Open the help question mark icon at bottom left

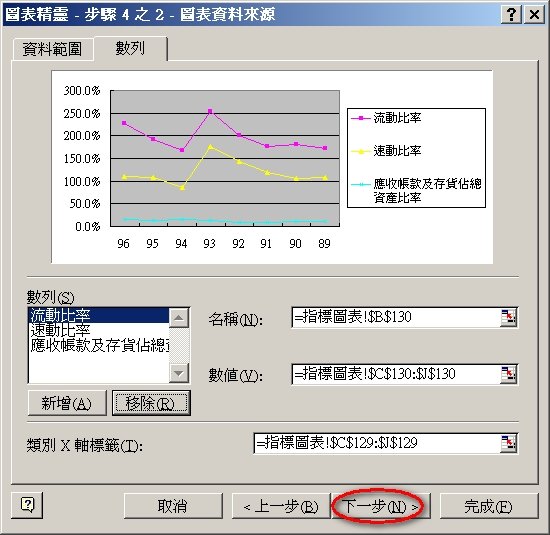tap(27, 505)
